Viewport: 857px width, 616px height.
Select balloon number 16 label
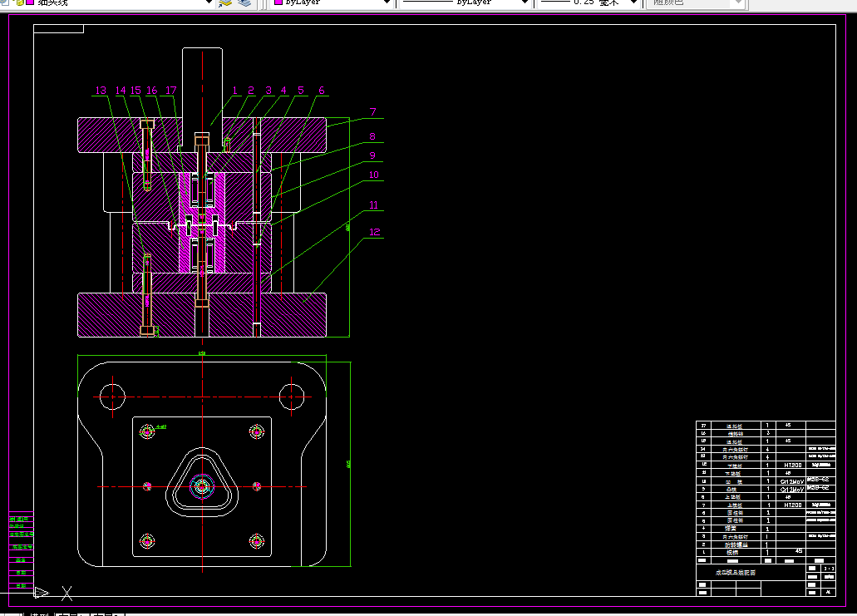tap(151, 90)
